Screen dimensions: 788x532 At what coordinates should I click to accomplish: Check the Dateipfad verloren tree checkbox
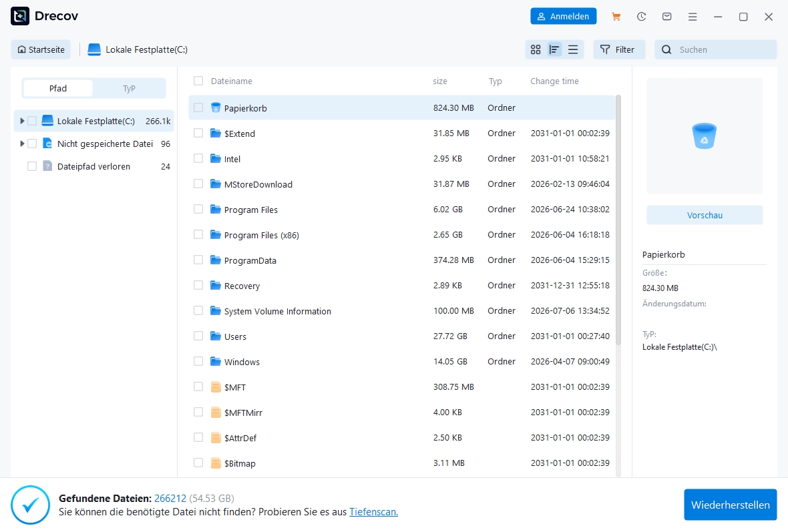click(32, 166)
